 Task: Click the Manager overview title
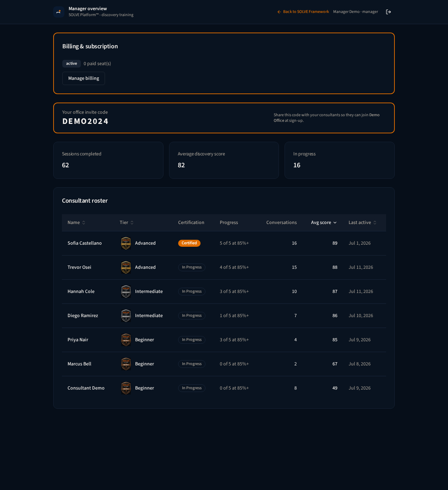click(88, 9)
